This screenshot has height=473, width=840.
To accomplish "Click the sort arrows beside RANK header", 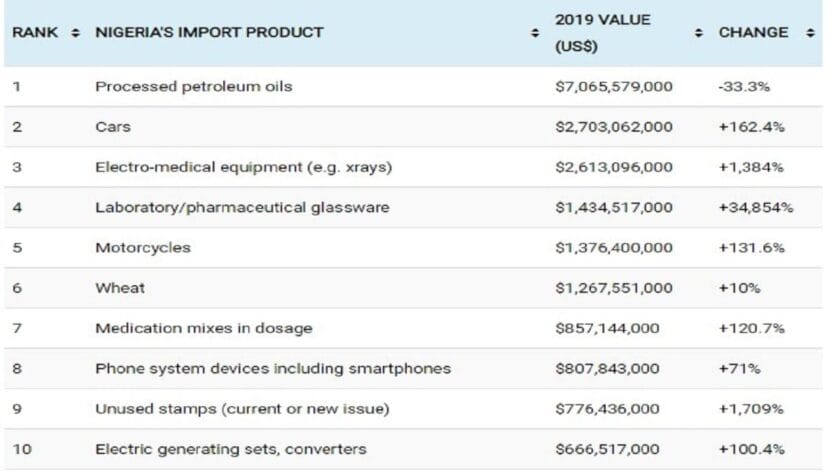I will (x=77, y=33).
